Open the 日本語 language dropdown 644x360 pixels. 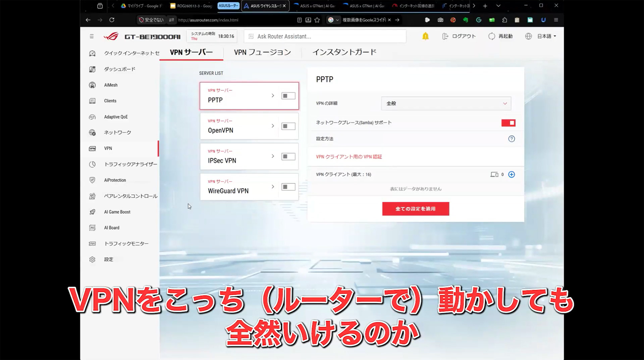point(547,36)
